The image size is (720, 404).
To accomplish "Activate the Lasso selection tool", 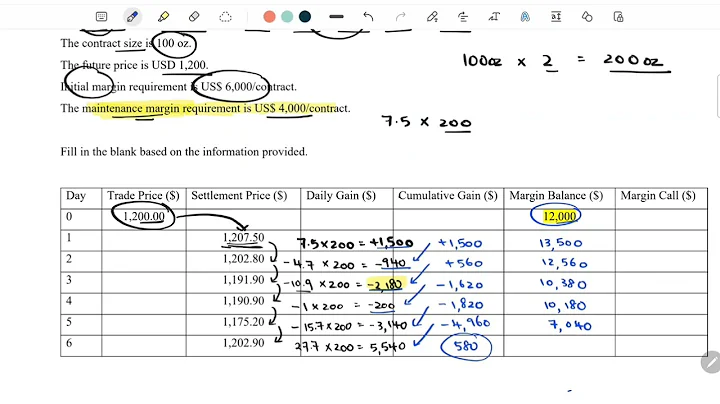I will (225, 17).
